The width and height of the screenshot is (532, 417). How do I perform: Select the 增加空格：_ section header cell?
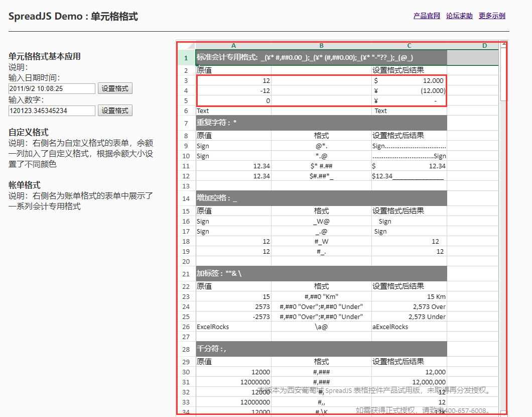321,198
